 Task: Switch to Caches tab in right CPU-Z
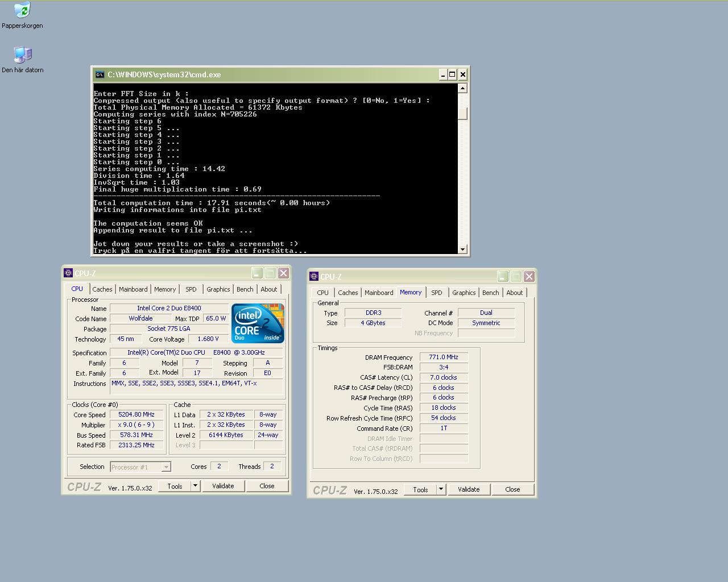coord(348,293)
